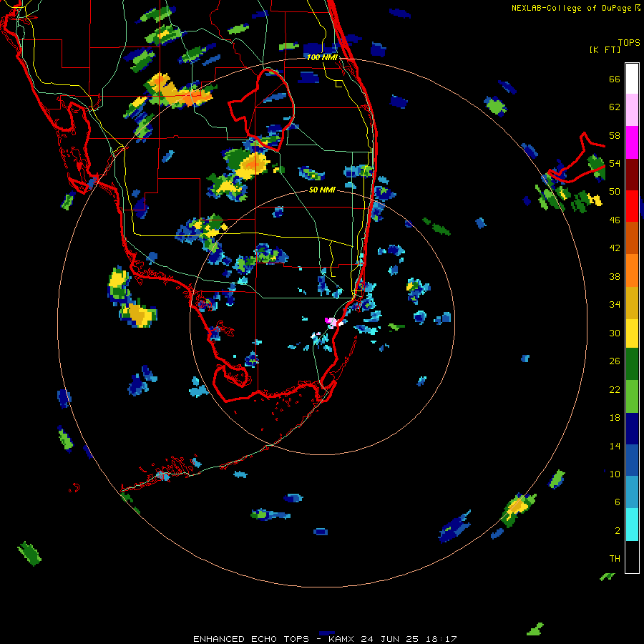Click the 58 legend value
Image resolution: width=644 pixels, height=644 pixels.
click(x=615, y=135)
